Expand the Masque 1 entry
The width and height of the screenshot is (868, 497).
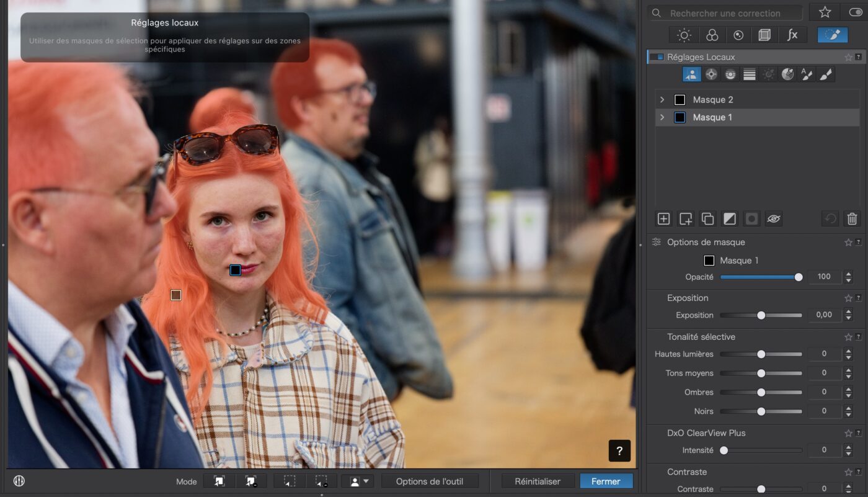point(662,117)
